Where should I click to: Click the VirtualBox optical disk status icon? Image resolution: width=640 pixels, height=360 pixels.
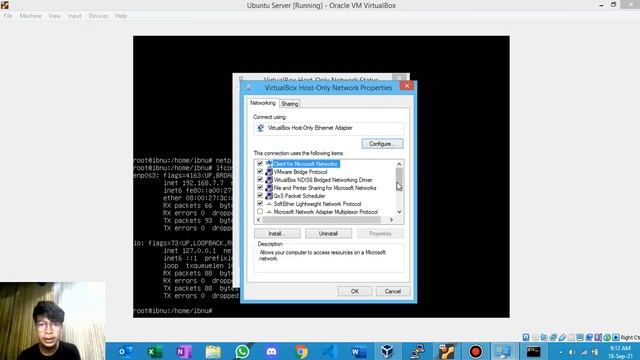pyautogui.click(x=535, y=337)
